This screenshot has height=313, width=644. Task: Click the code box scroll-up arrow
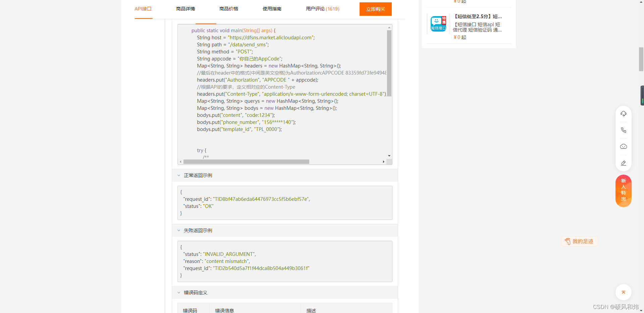tap(389, 28)
